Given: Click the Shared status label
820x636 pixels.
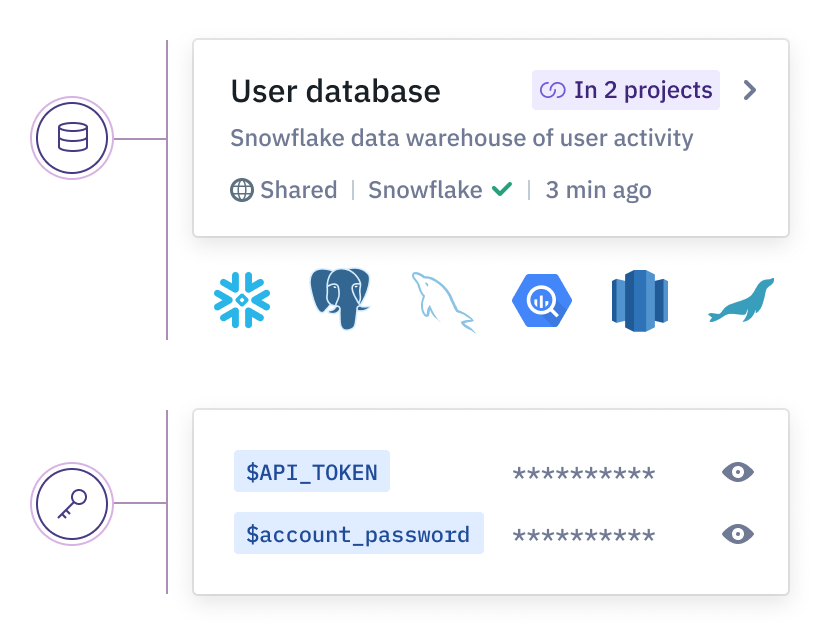Looking at the screenshot, I should point(299,190).
